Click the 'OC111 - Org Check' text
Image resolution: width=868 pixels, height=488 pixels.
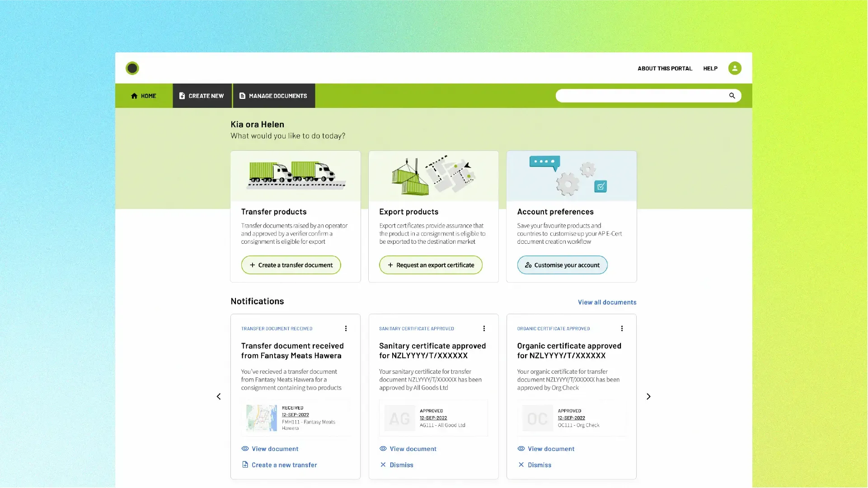(578, 425)
